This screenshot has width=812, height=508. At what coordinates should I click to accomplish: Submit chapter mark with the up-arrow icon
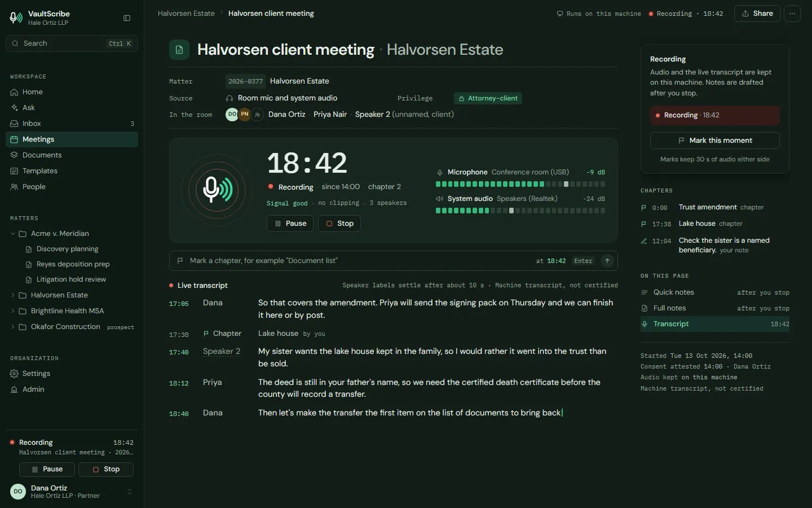coord(607,261)
